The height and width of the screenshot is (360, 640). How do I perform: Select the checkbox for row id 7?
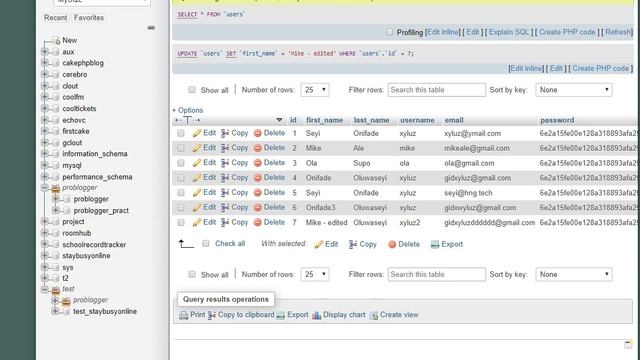(x=181, y=222)
